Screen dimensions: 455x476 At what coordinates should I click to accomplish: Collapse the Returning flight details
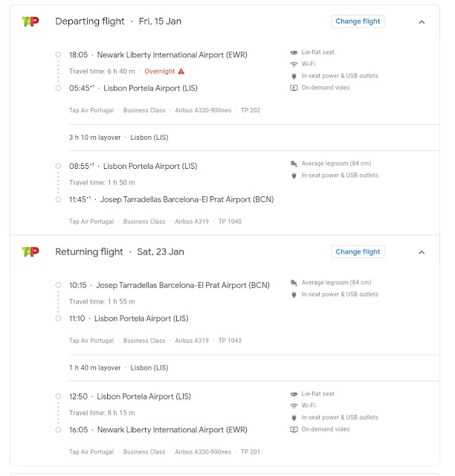(x=422, y=252)
